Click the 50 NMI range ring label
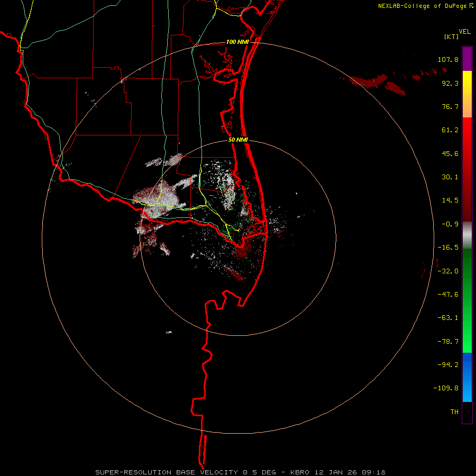 point(238,140)
